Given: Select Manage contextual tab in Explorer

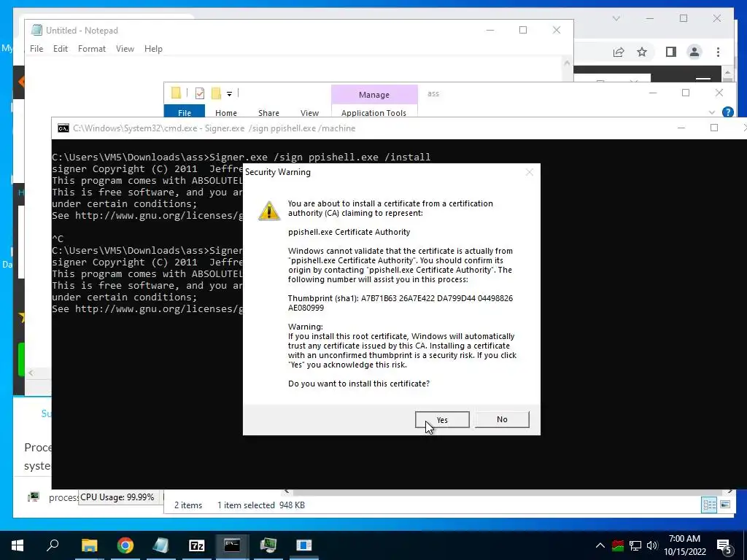Looking at the screenshot, I should tap(374, 95).
